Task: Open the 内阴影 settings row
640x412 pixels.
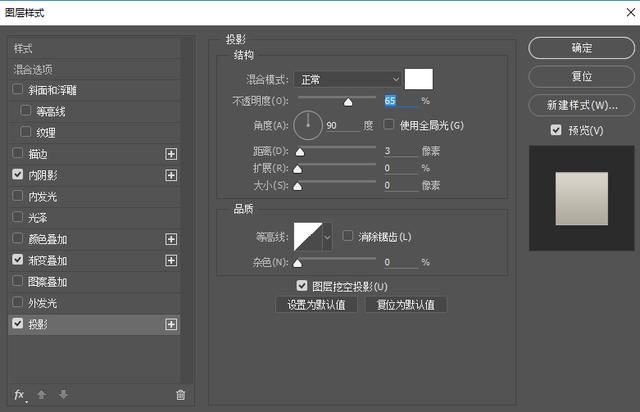Action: pyautogui.click(x=94, y=175)
